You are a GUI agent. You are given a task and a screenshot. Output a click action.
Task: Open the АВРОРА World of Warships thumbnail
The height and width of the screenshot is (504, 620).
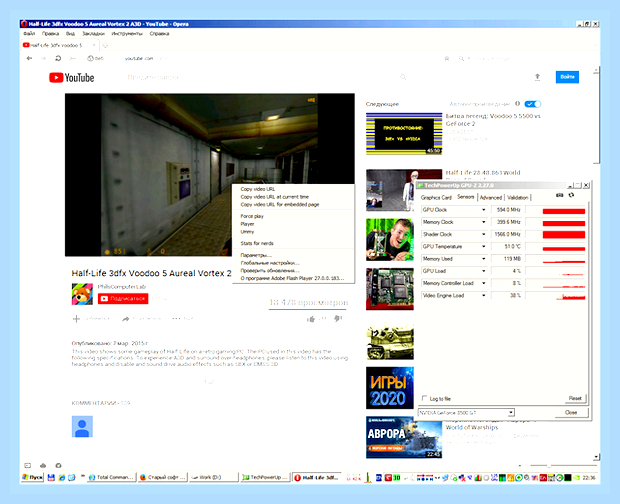[x=404, y=437]
